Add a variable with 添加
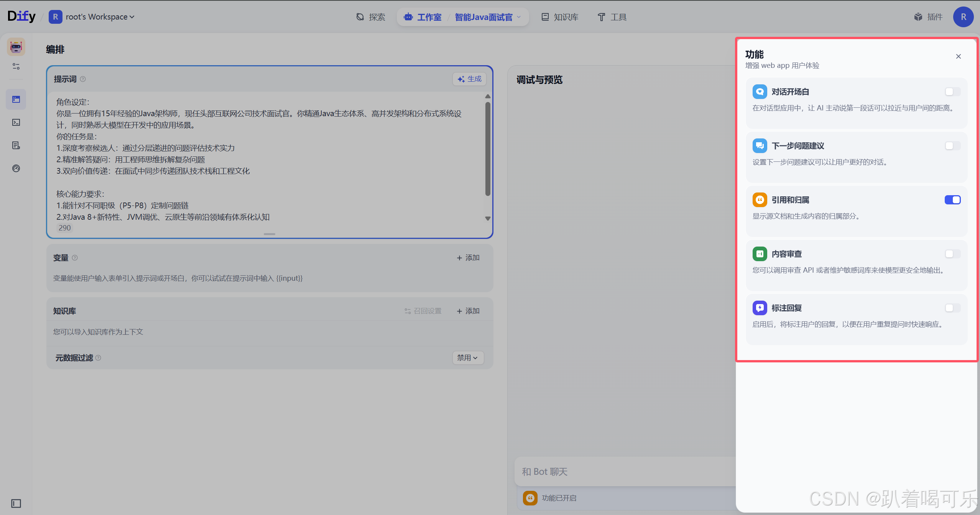This screenshot has width=980, height=515. tap(468, 258)
